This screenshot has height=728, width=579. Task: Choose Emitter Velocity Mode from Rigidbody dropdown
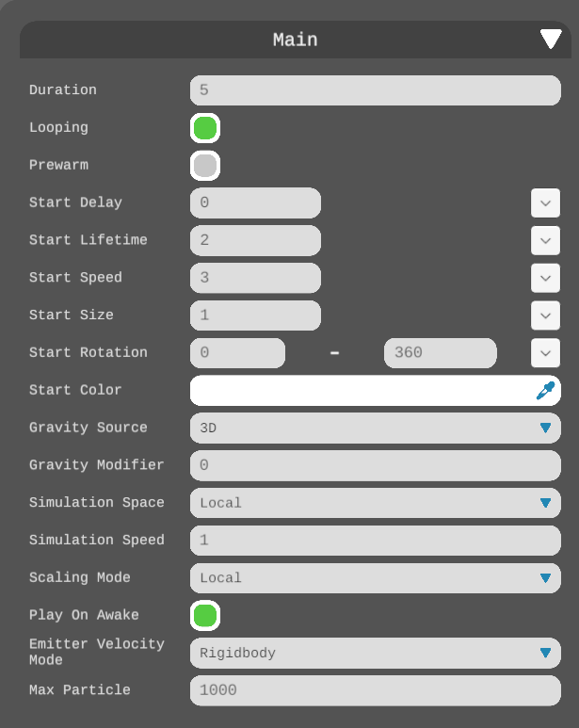(x=375, y=653)
